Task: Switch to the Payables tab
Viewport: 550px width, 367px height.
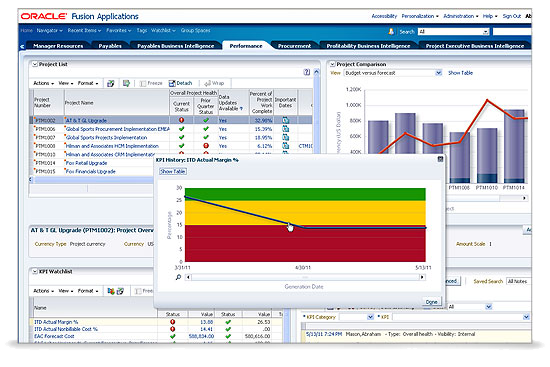Action: coord(110,46)
